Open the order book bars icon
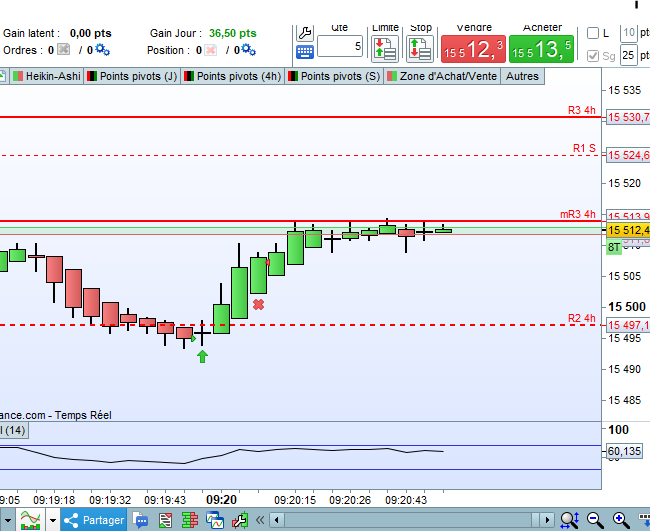Image resolution: width=650 pixels, height=531 pixels. tap(190, 520)
